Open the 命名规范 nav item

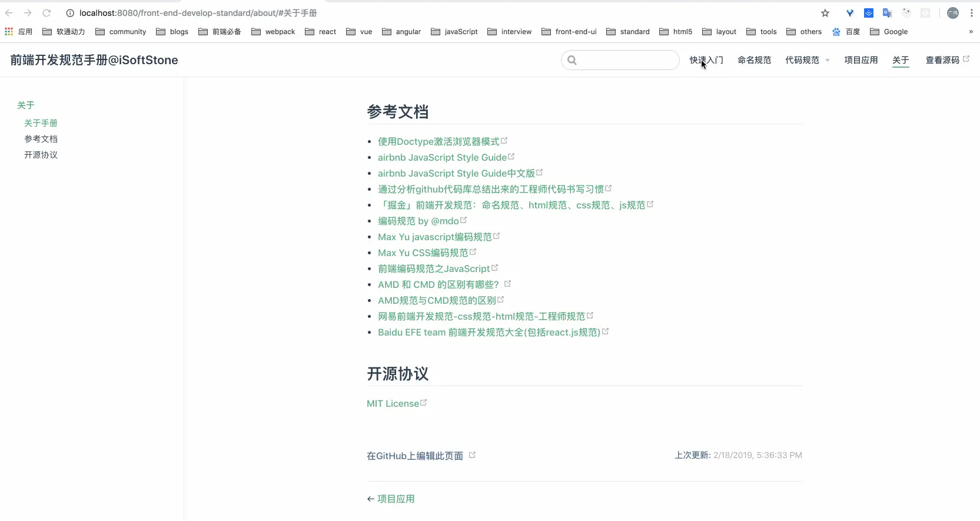tap(754, 60)
